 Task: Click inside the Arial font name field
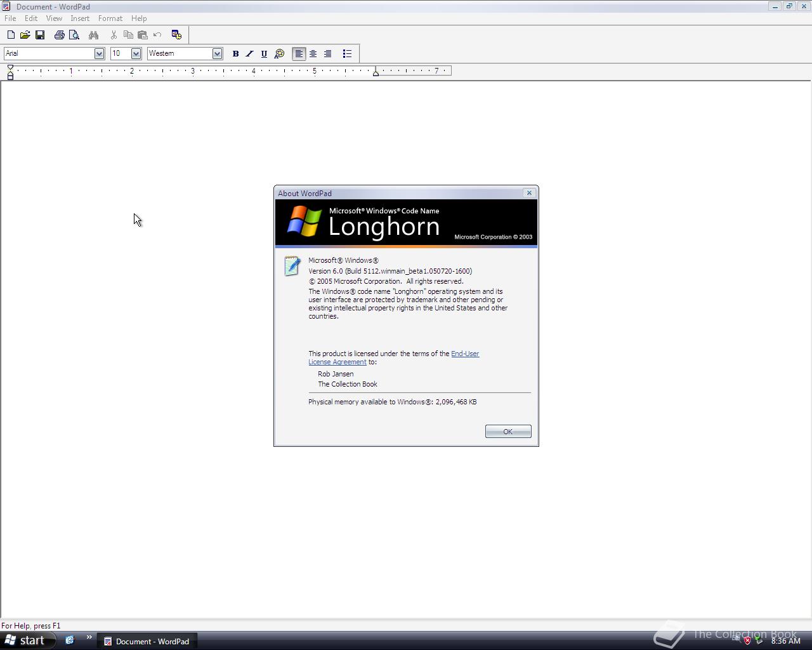pos(49,54)
